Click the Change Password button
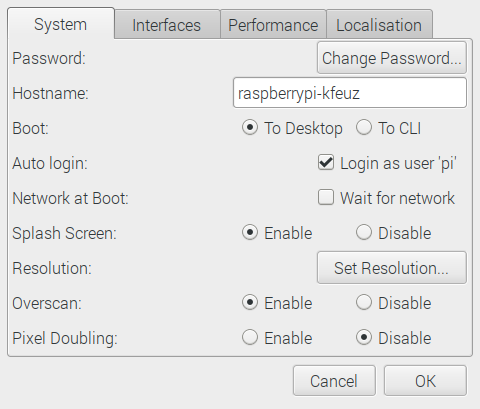Screen dimensions: 480x409 pos(392,58)
